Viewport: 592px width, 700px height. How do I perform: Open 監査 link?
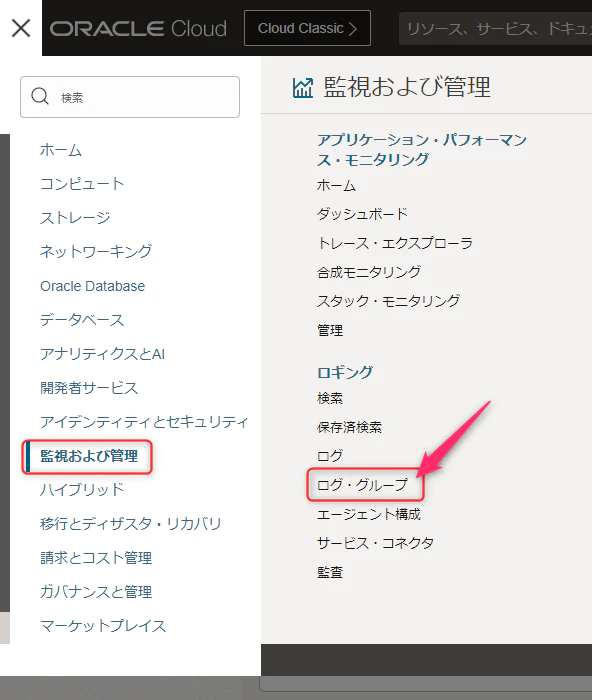330,572
